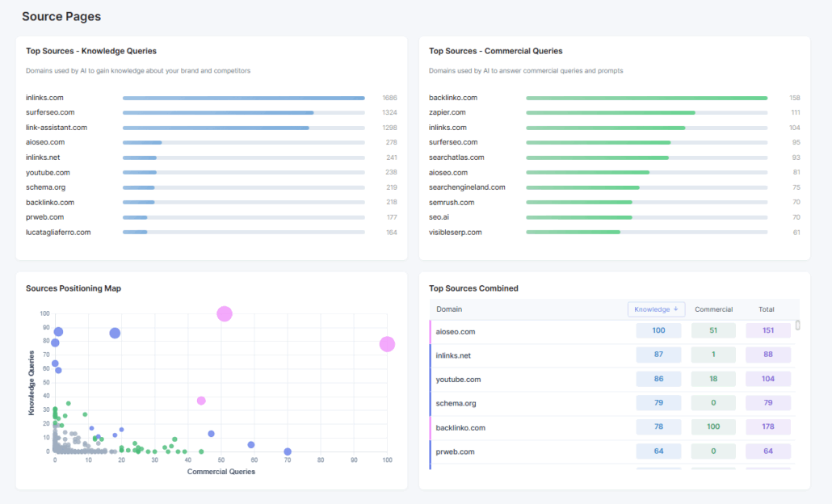Image resolution: width=832 pixels, height=504 pixels.
Task: Select youtube.com row in combined table
Action: [x=612, y=380]
